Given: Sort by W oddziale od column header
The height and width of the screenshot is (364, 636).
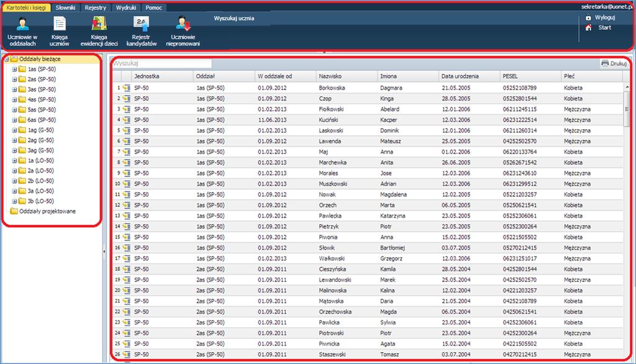Looking at the screenshot, I should click(284, 76).
